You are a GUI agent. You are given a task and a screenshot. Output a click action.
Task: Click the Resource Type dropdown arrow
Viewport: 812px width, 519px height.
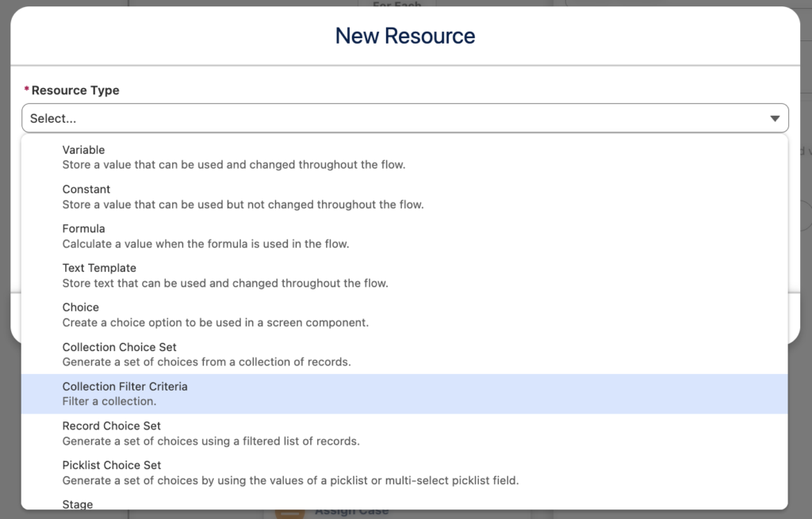pyautogui.click(x=775, y=119)
